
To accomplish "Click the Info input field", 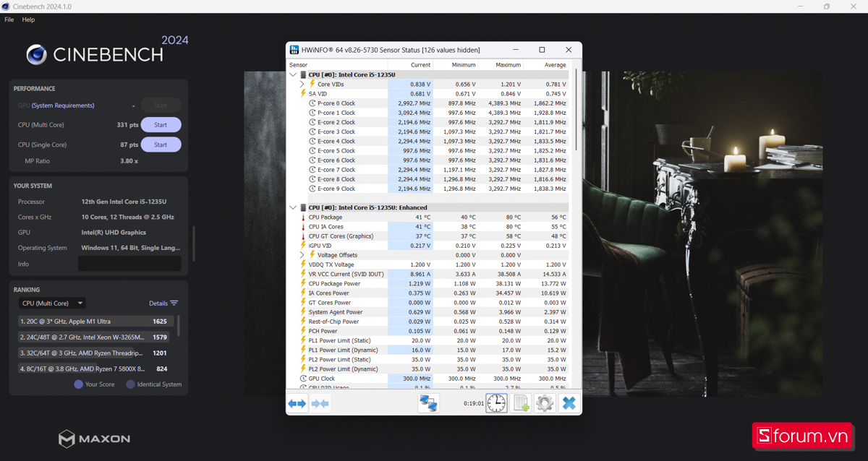I will (129, 264).
